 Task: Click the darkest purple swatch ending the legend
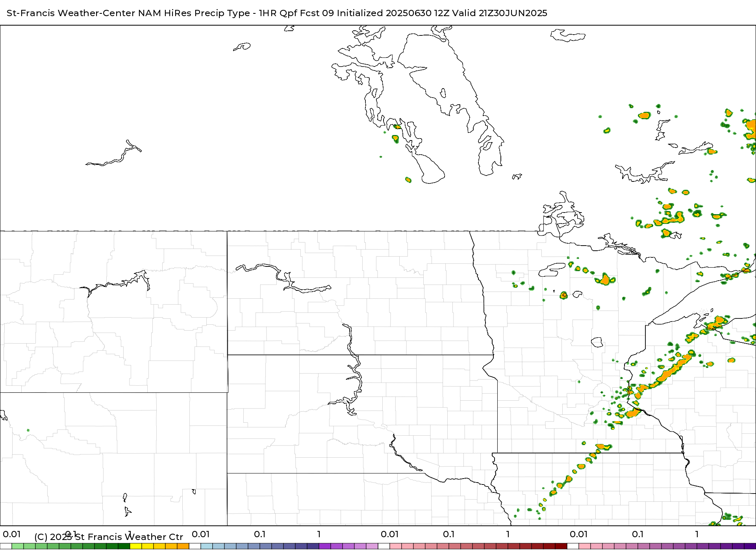[x=750, y=546]
